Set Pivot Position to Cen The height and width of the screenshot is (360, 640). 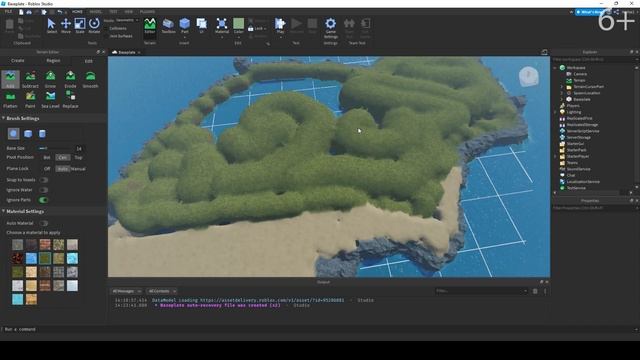point(62,158)
